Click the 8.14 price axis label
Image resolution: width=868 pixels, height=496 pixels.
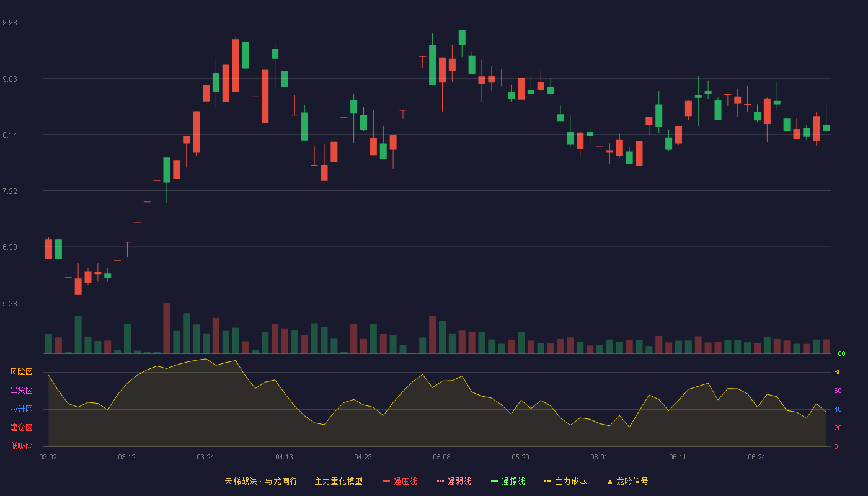(x=10, y=135)
